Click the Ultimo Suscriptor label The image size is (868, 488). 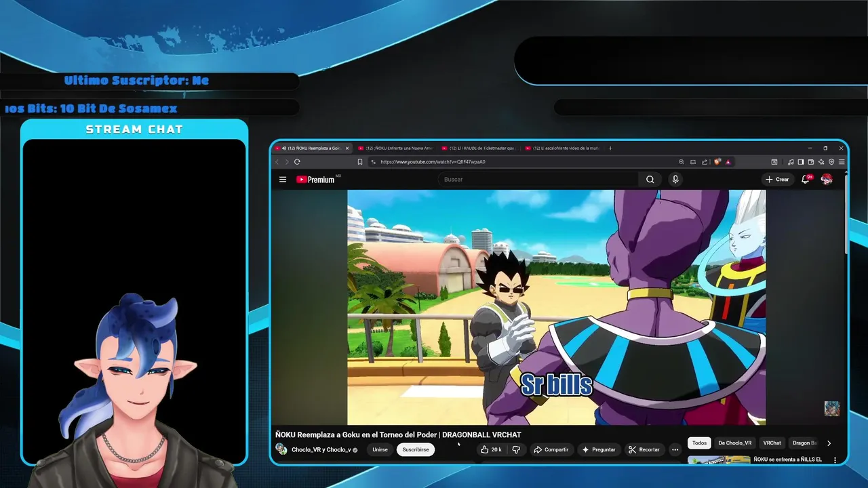[x=136, y=81]
